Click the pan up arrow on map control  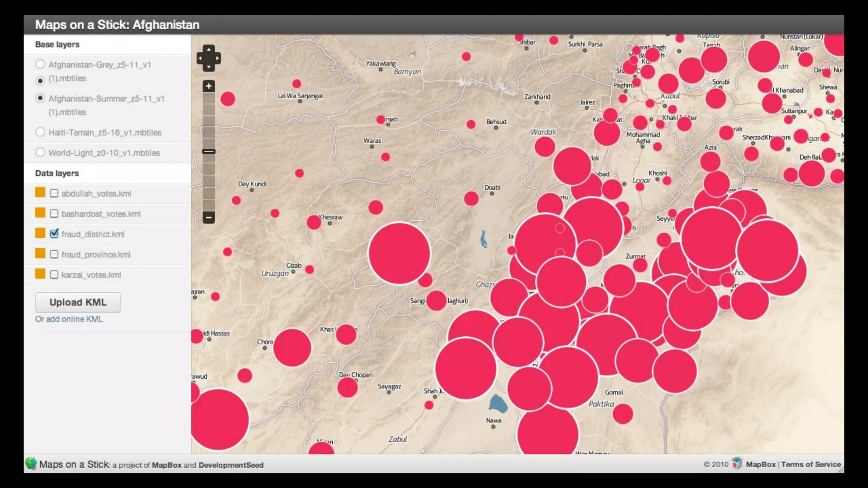[209, 49]
